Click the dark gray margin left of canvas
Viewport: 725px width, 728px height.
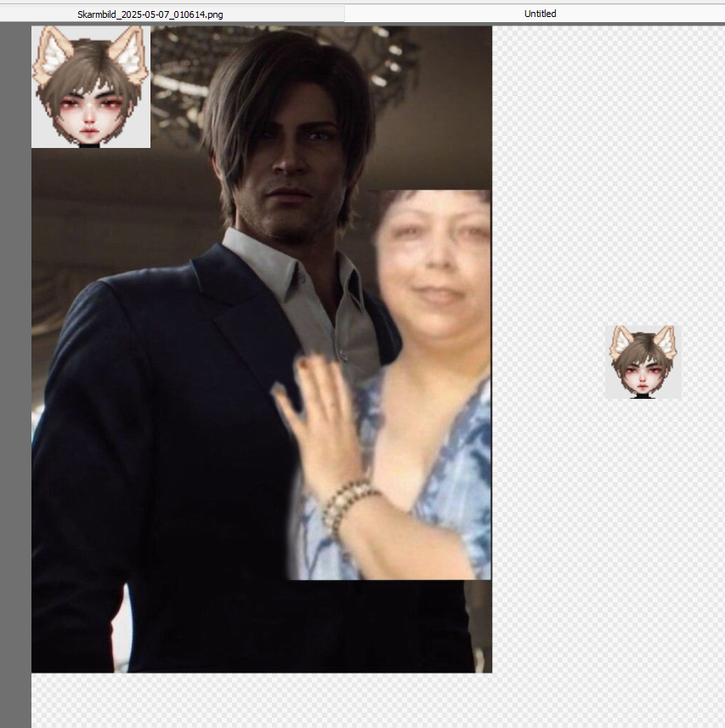(15, 383)
